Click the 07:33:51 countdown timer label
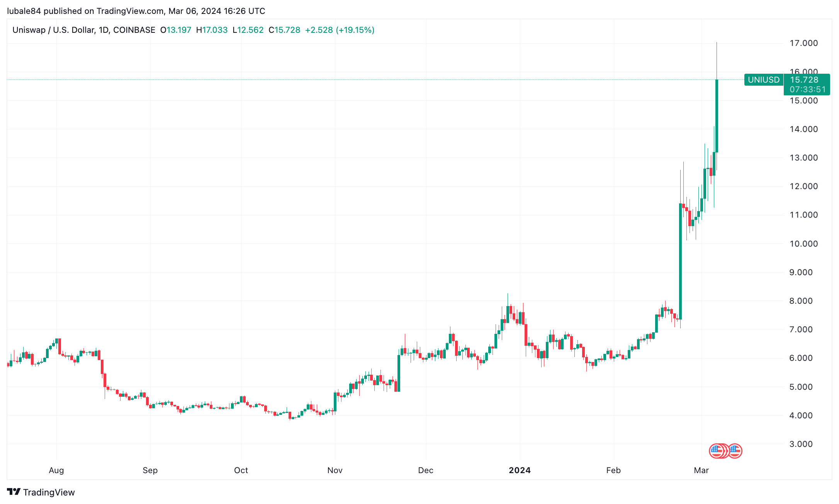Viewport: 839px width, 504px height. click(x=807, y=90)
